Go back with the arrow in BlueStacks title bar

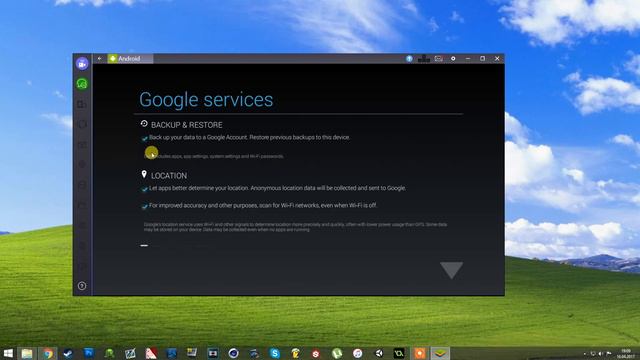coord(100,59)
